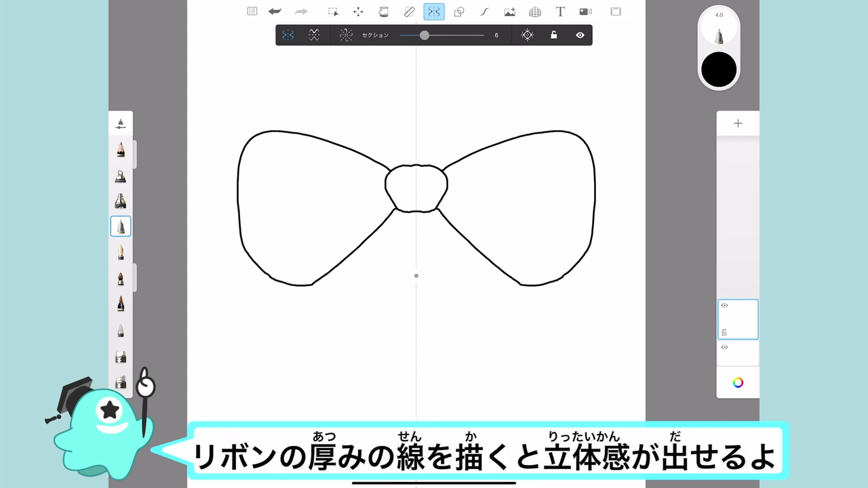
Task: Click the セクション slider handle
Action: (425, 35)
